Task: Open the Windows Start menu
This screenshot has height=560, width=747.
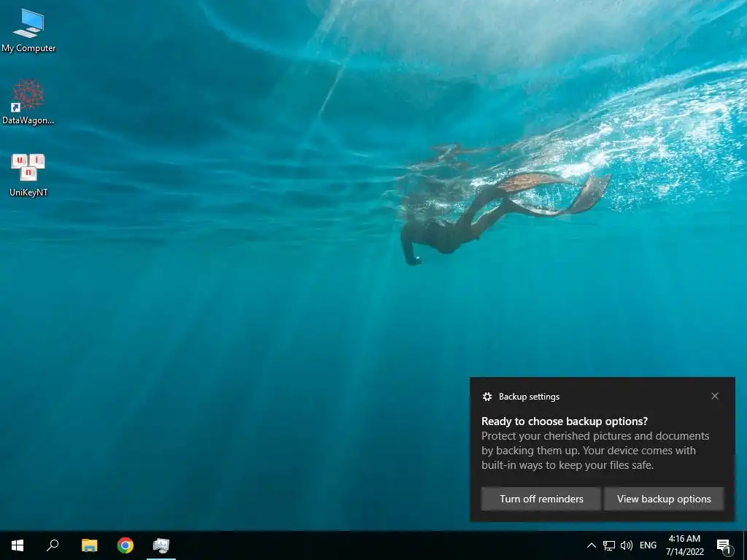Action: (x=18, y=545)
